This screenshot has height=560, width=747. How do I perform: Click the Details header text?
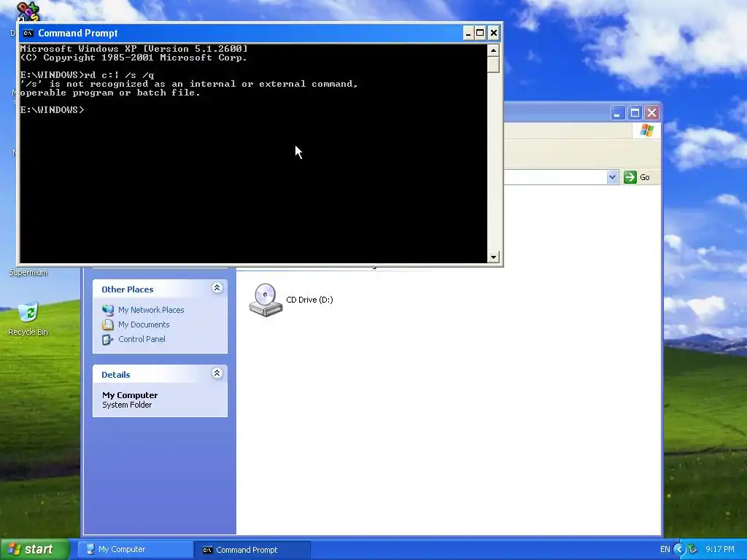click(116, 375)
